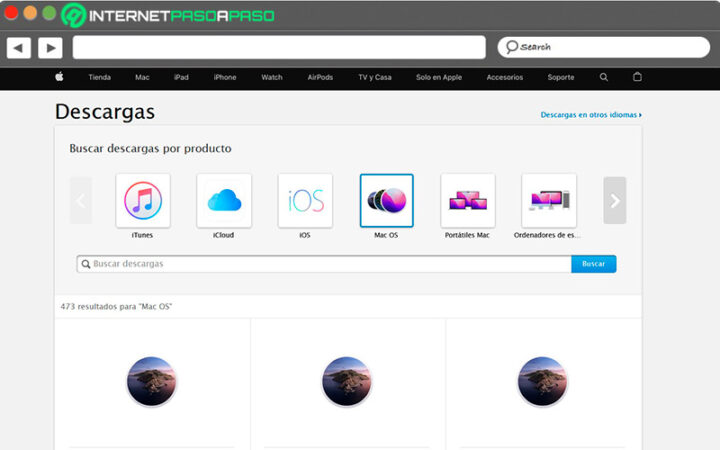Screen dimensions: 720x450
Task: Open the rightmost macOS Catalina result thumbnail
Action: coord(542,381)
